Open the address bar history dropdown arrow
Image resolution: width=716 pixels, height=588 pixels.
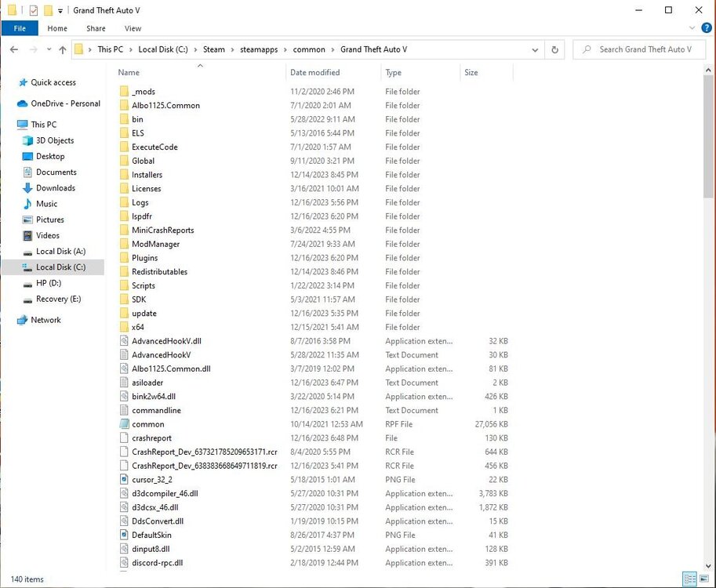point(535,49)
